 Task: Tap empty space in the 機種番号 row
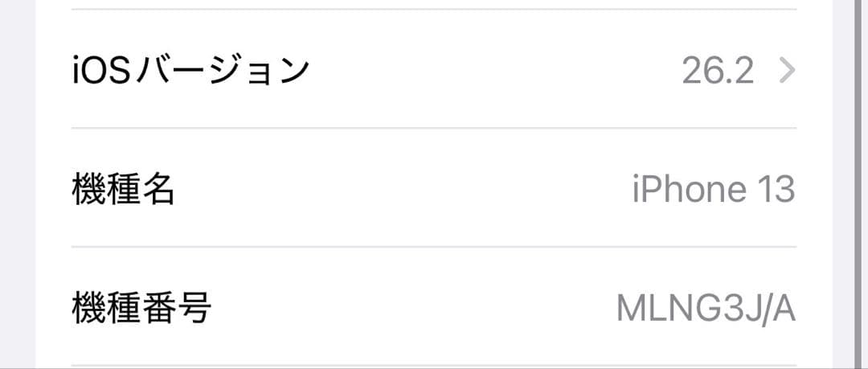402,308
